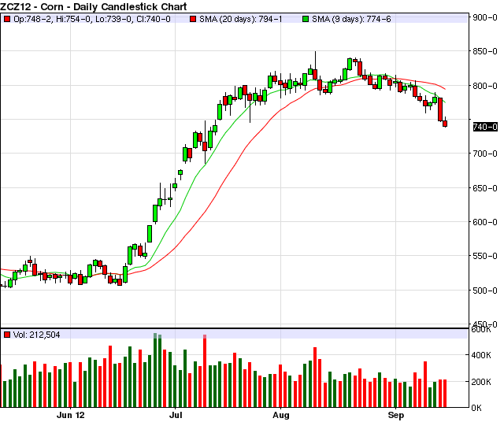Image resolution: width=504 pixels, height=422 pixels.
Task: Click the highlighted 740-0 current price marker
Action: pyautogui.click(x=485, y=127)
